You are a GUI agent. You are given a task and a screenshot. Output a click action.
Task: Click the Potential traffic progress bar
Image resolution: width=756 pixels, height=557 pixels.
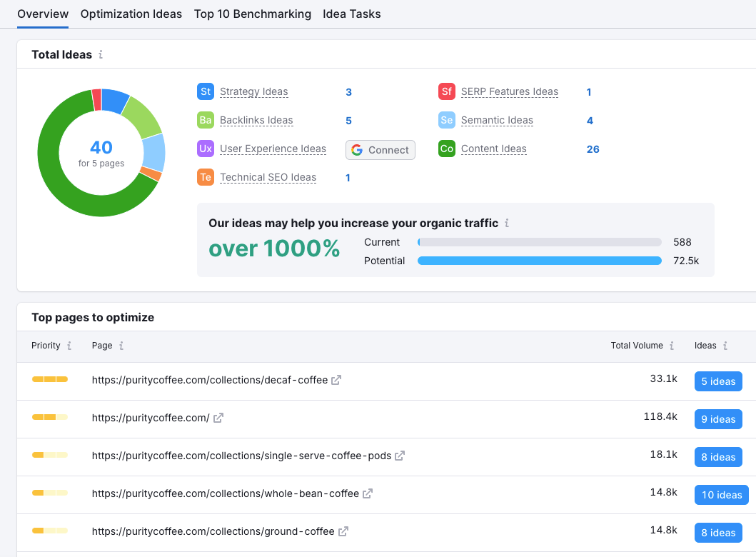point(540,261)
